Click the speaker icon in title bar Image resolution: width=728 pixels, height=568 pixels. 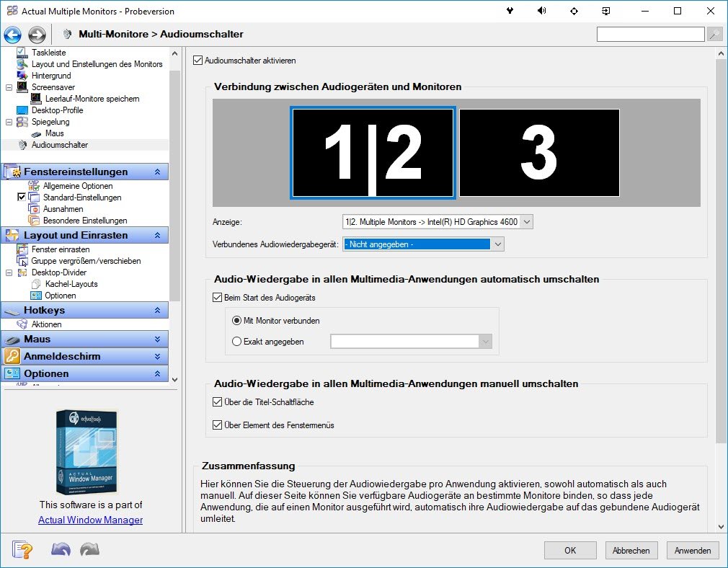coord(541,11)
